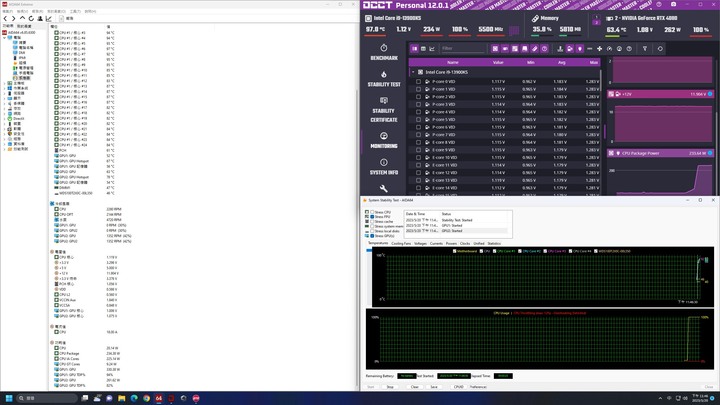This screenshot has height=405, width=720.
Task: Toggle memory sensor filter in OCCT toolbar
Action: [534, 49]
